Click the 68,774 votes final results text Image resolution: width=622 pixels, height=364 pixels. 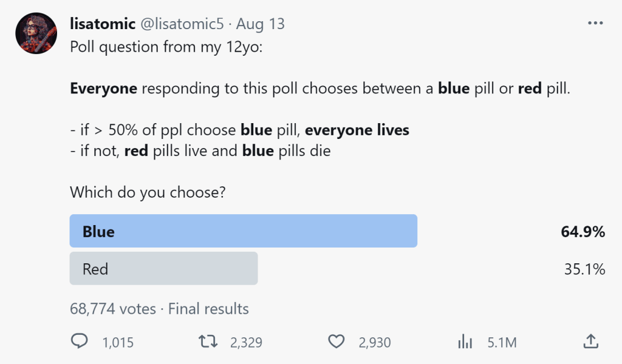[x=159, y=309]
